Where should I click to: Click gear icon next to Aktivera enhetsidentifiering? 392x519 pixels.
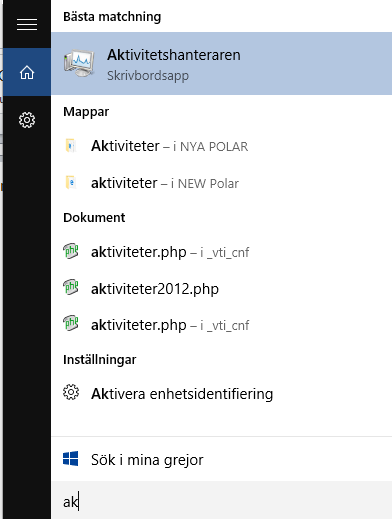coord(71,392)
